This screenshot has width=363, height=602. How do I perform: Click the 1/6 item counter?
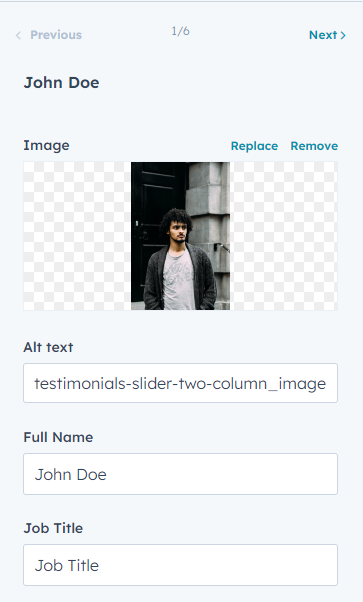pos(181,31)
